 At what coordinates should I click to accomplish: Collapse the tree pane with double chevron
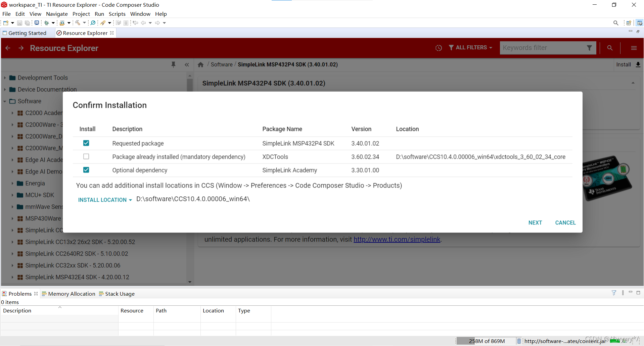coord(187,65)
